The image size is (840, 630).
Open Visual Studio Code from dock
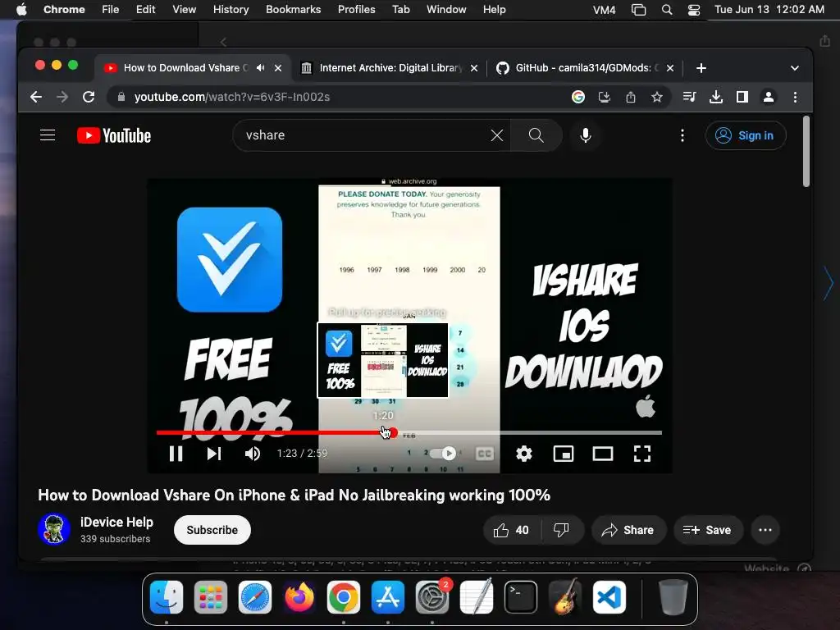[609, 597]
